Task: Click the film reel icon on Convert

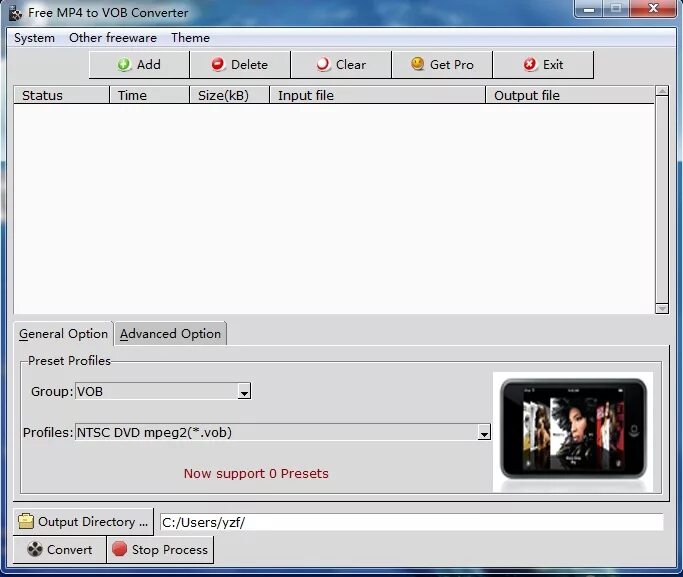Action: coord(35,550)
